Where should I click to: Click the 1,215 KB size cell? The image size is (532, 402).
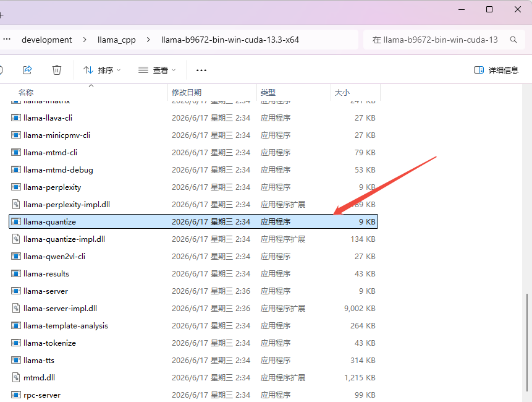(360, 377)
